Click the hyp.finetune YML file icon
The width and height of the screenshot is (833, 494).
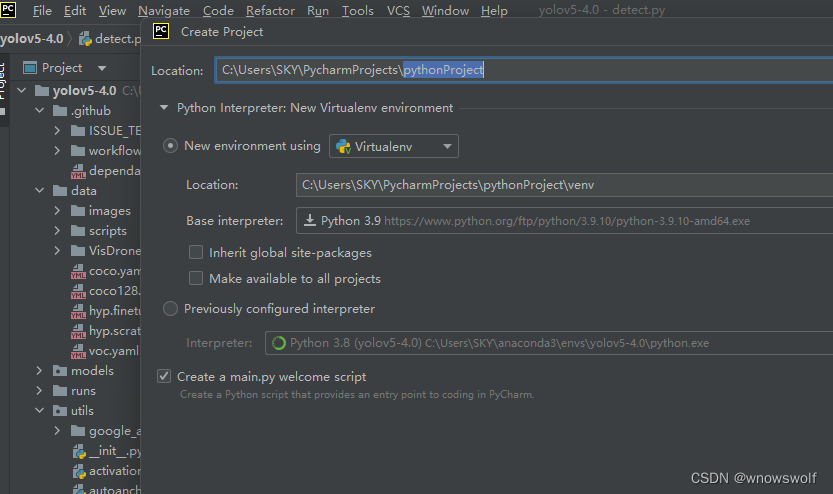(x=78, y=311)
